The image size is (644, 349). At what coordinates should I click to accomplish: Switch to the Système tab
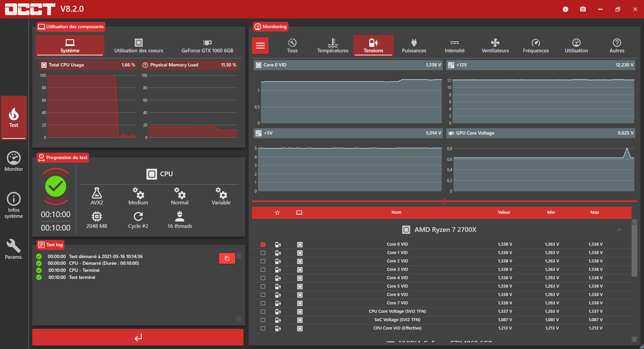point(70,46)
